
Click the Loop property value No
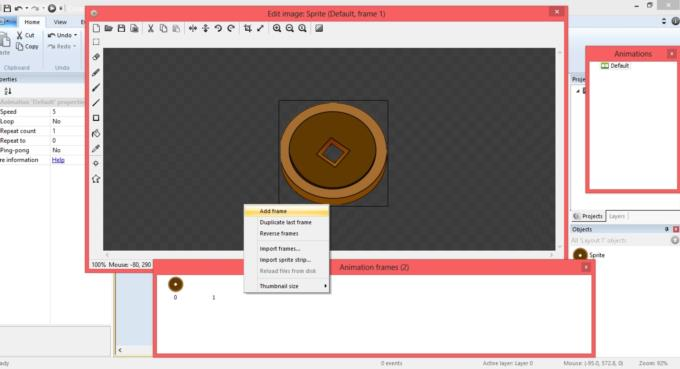(x=56, y=121)
